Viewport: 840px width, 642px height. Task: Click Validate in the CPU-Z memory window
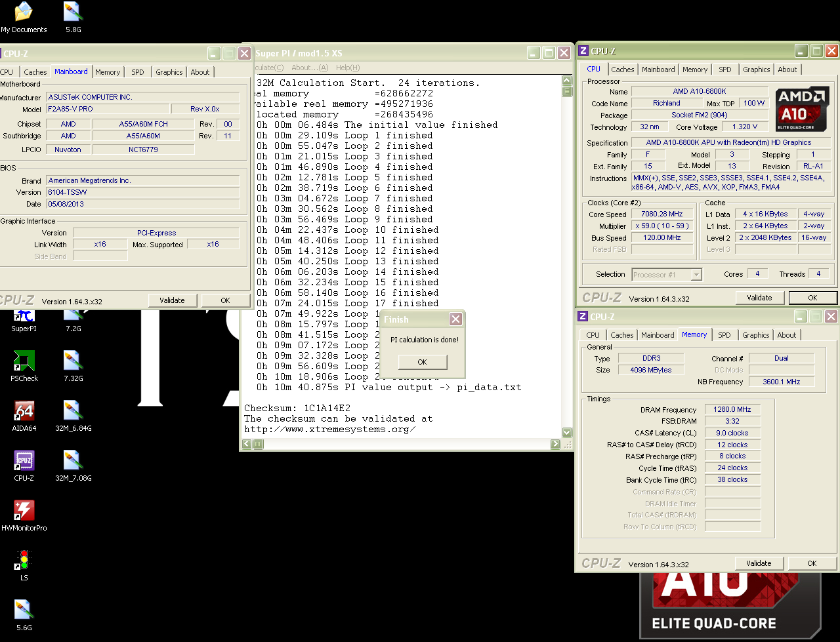coord(759,563)
